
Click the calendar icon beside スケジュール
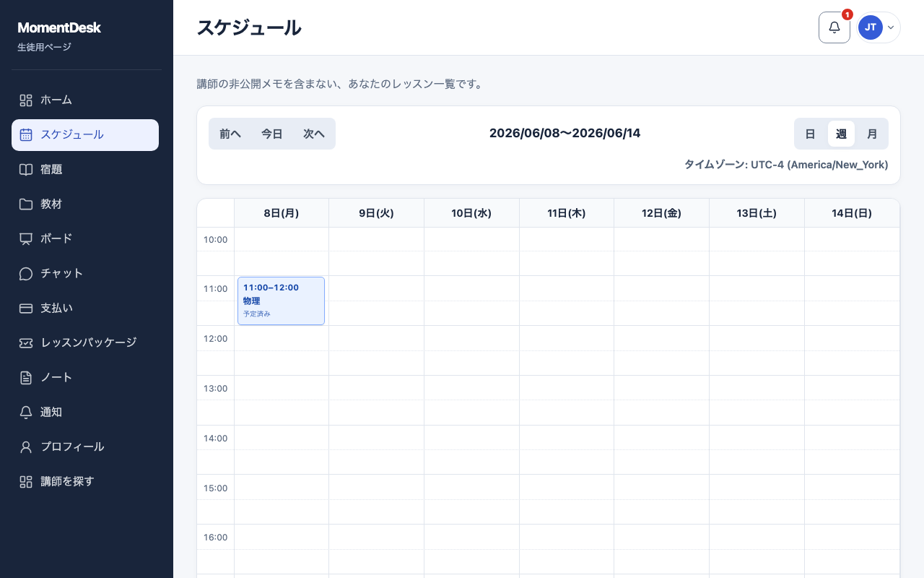click(26, 135)
